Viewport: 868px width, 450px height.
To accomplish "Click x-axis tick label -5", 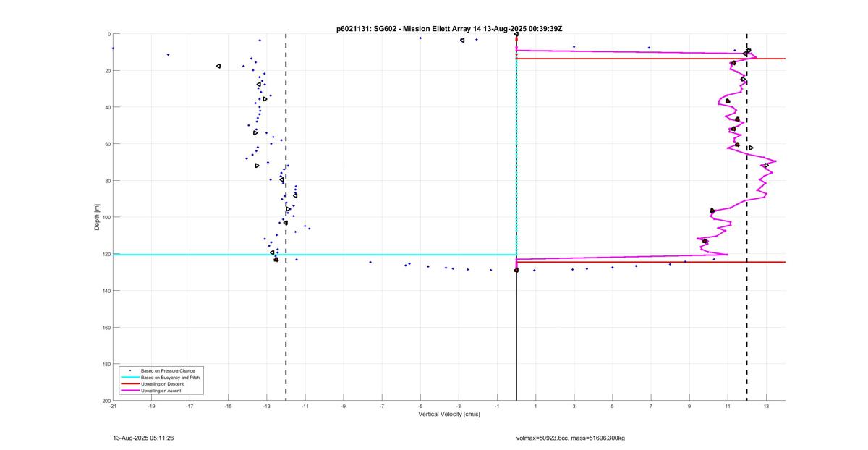I will tap(420, 407).
